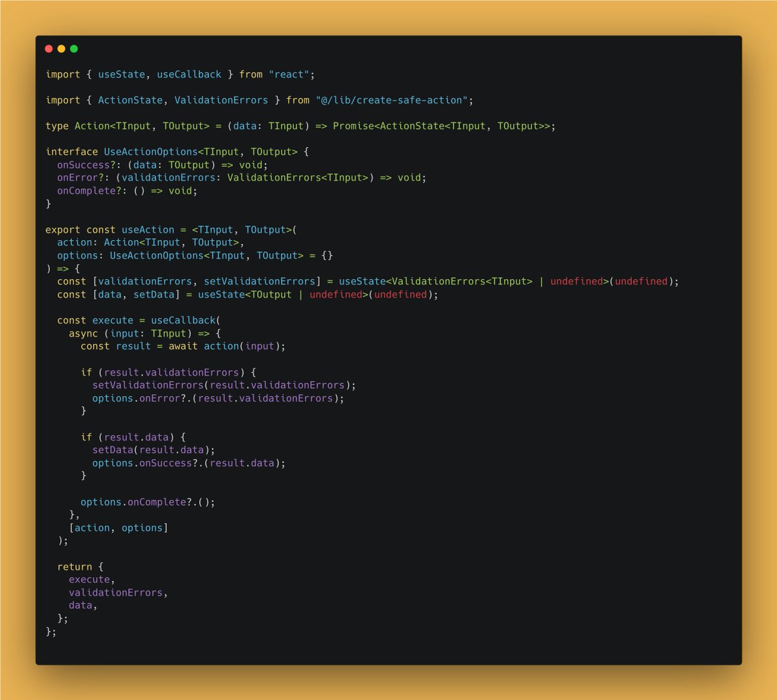Screen dimensions: 777x700
Task: Click the "onSuccess?: (data: TOutput) => void;" line
Action: point(163,165)
